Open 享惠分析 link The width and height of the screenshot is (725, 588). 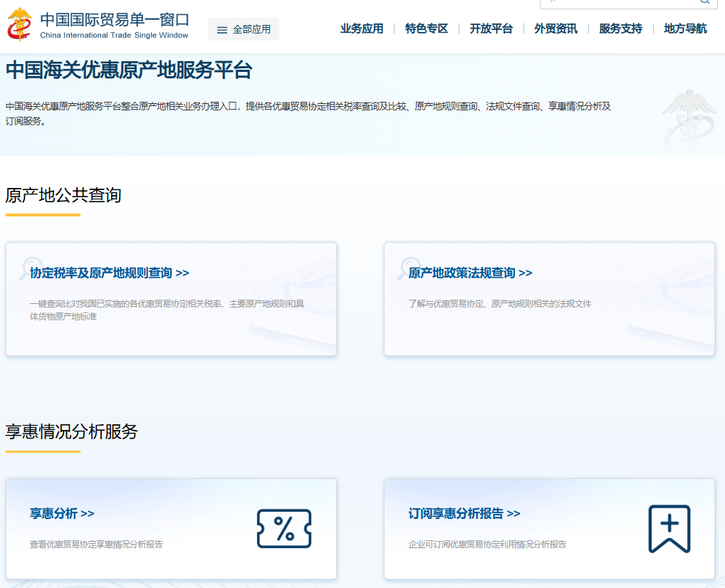tap(62, 513)
